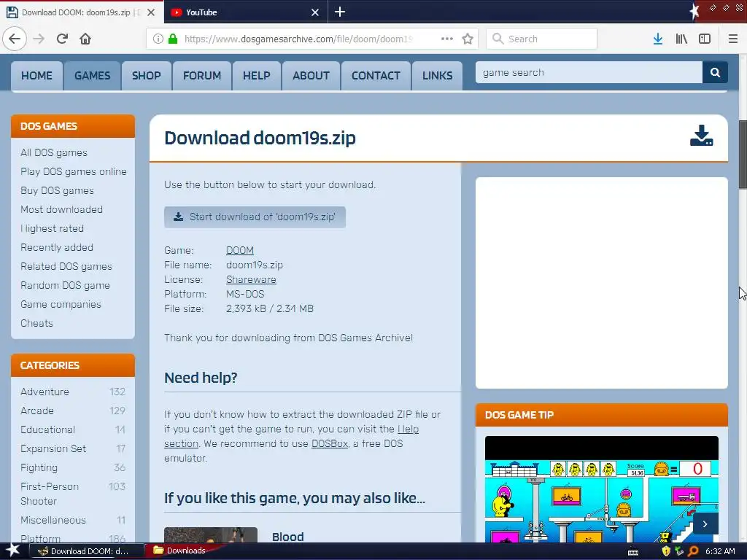Open Expansion Set category
This screenshot has width=747, height=560.
tap(53, 449)
